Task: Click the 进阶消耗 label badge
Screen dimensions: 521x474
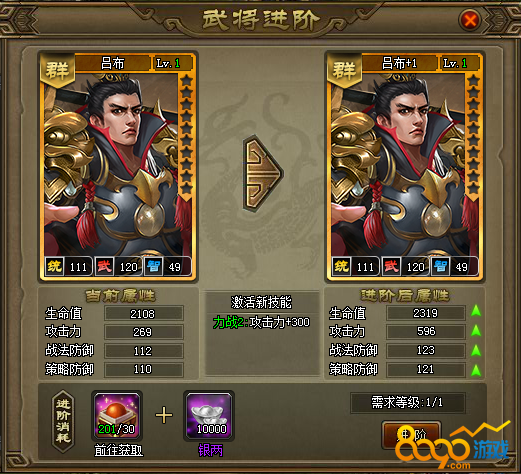Action: (x=63, y=421)
